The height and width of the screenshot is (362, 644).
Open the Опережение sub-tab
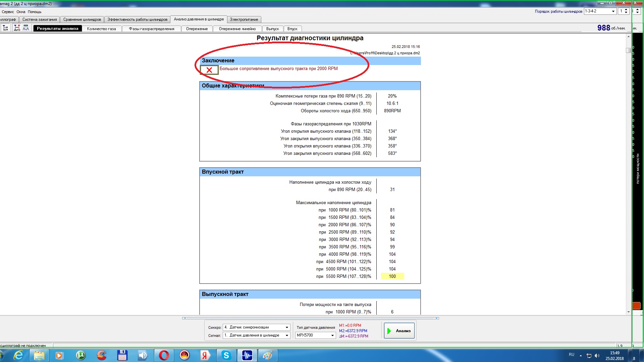[x=197, y=29]
